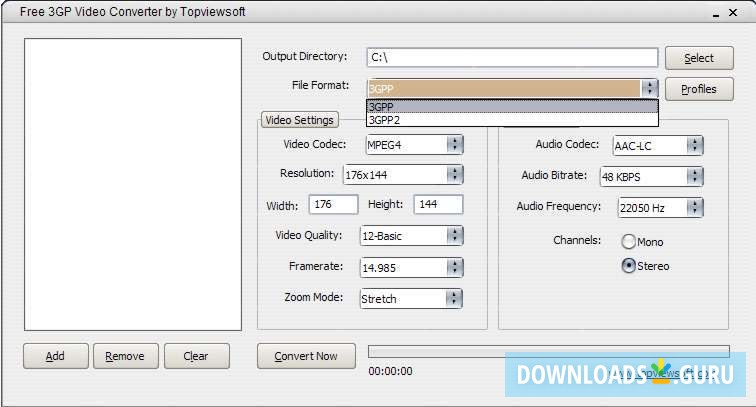
Task: Click the Select output directory button
Action: pyautogui.click(x=699, y=58)
